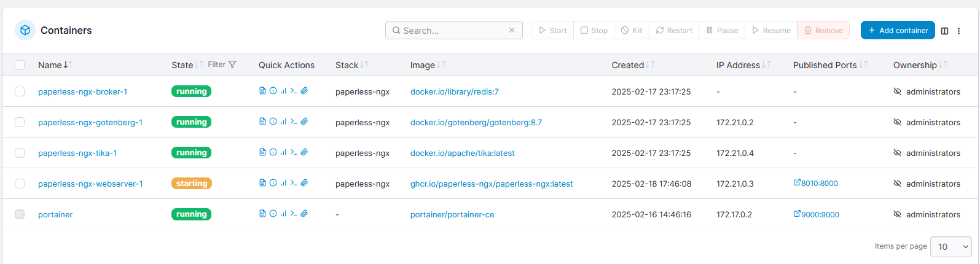Open logs for the portainer container
Viewport: 980px width, 264px height.
pos(262,214)
